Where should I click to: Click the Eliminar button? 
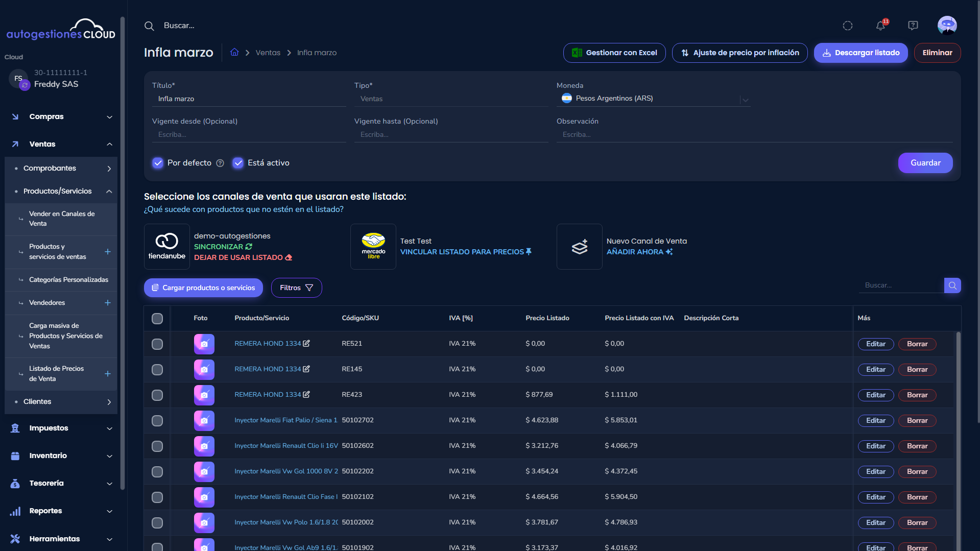click(x=937, y=53)
